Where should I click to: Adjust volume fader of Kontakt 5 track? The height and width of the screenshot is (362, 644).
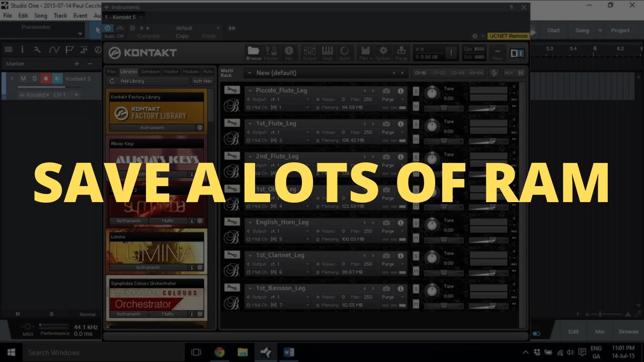49,86
